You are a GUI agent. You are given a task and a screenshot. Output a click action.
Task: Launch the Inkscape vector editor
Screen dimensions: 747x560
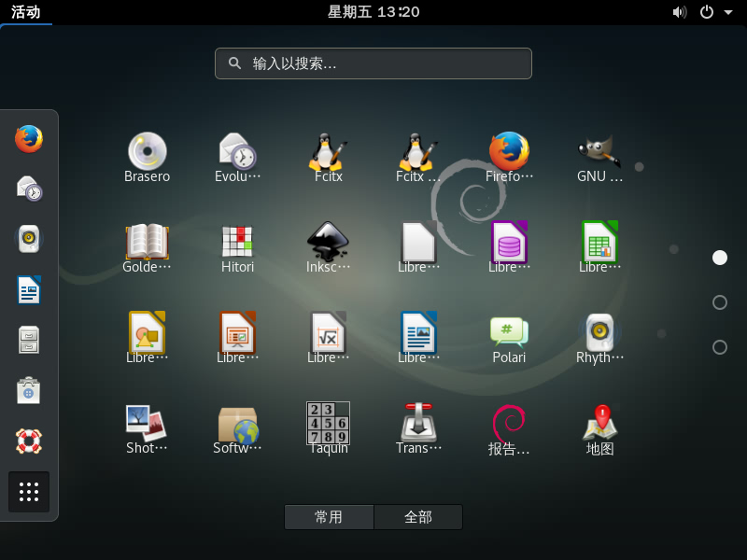pos(329,247)
